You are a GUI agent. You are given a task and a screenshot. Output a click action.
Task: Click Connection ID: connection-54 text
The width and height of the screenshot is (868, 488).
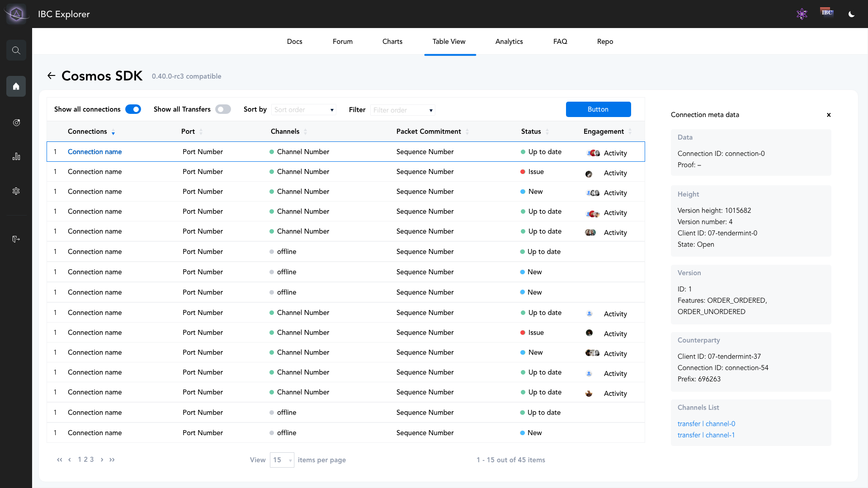[x=723, y=368]
